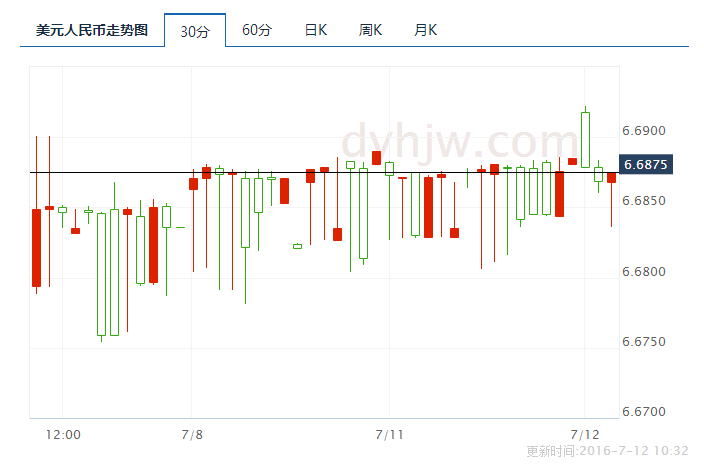704x472 pixels.
Task: Click the 6.6900 price axis label
Action: click(x=643, y=131)
